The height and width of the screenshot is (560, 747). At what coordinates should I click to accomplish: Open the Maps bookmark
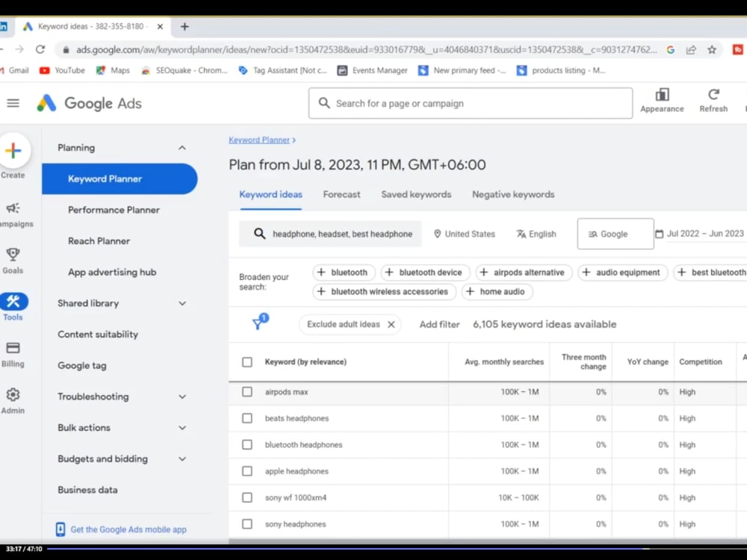click(113, 70)
